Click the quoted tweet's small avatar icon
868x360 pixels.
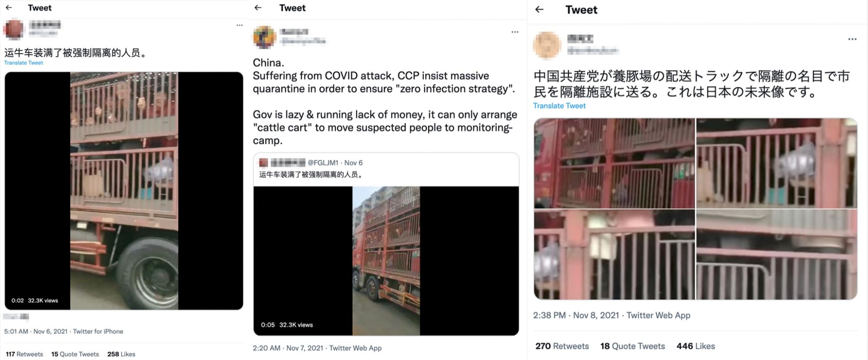point(263,163)
